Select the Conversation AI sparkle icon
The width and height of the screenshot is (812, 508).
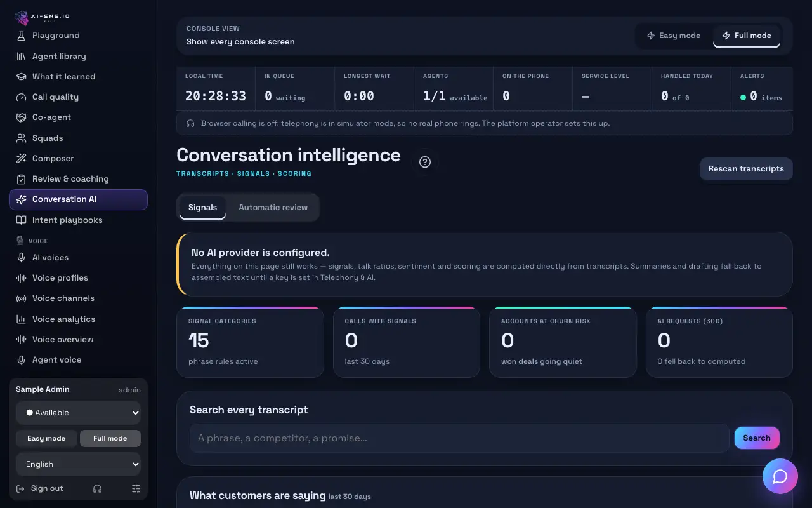click(x=21, y=199)
